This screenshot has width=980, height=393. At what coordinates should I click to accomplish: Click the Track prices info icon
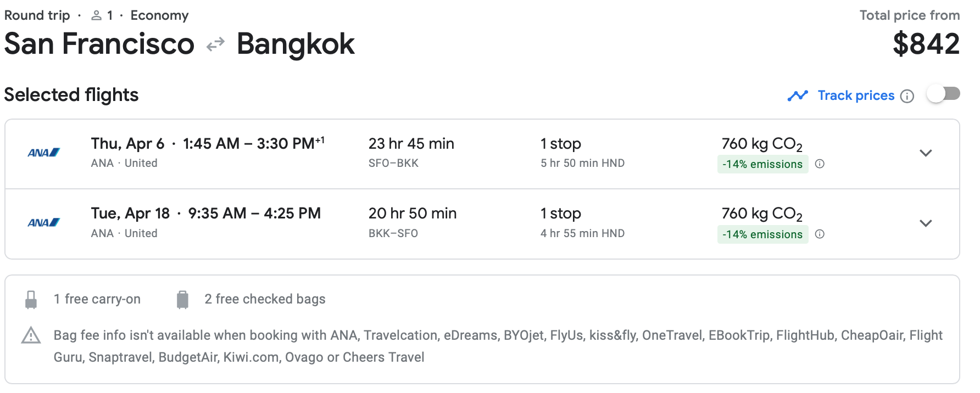pyautogui.click(x=907, y=96)
